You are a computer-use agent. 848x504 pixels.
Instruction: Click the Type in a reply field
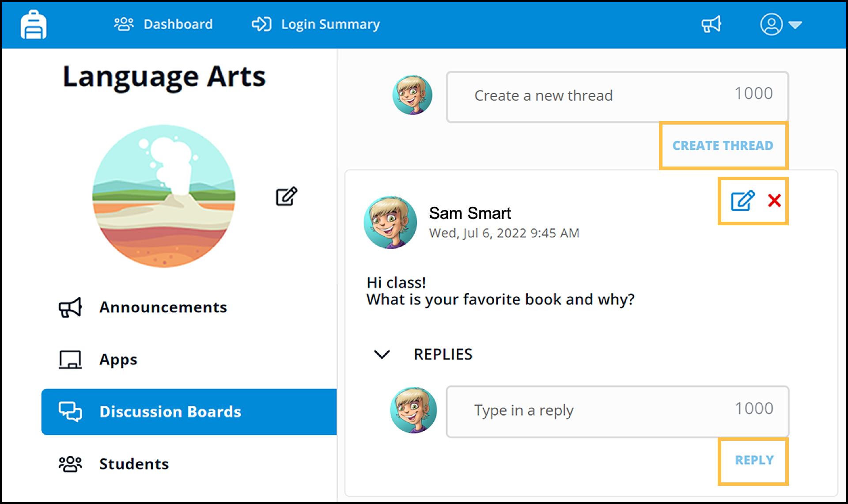617,412
